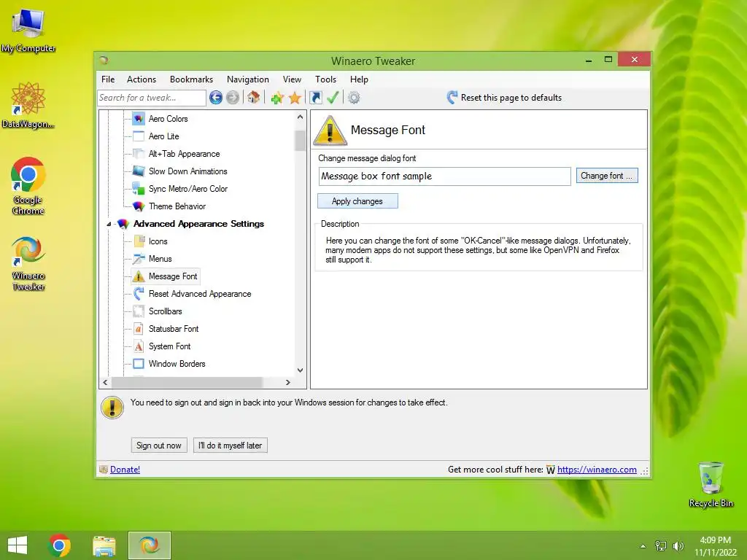This screenshot has height=560, width=747.
Task: Click tree horizontal scrollbar left arrow
Action: click(x=105, y=382)
